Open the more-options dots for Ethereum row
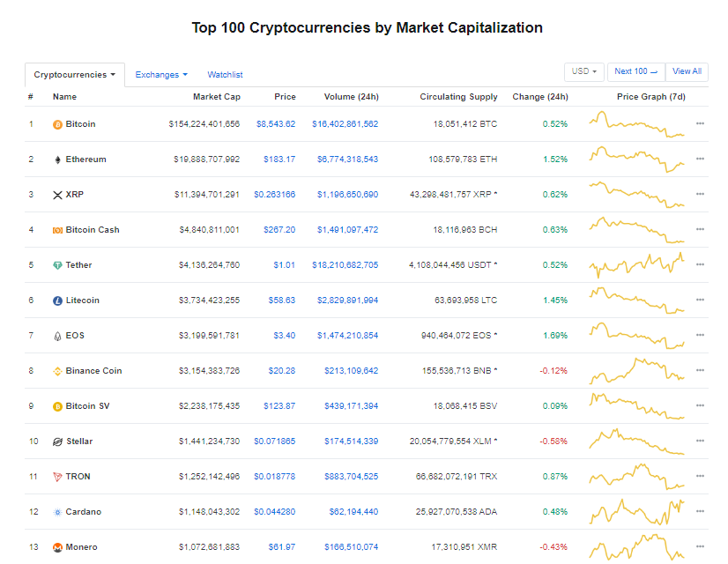This screenshot has width=728, height=564. point(700,159)
